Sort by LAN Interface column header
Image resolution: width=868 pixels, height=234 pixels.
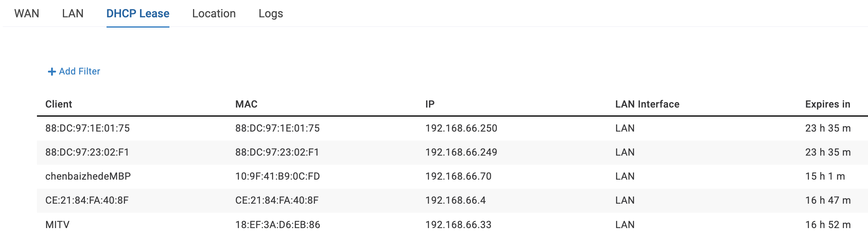(x=647, y=104)
